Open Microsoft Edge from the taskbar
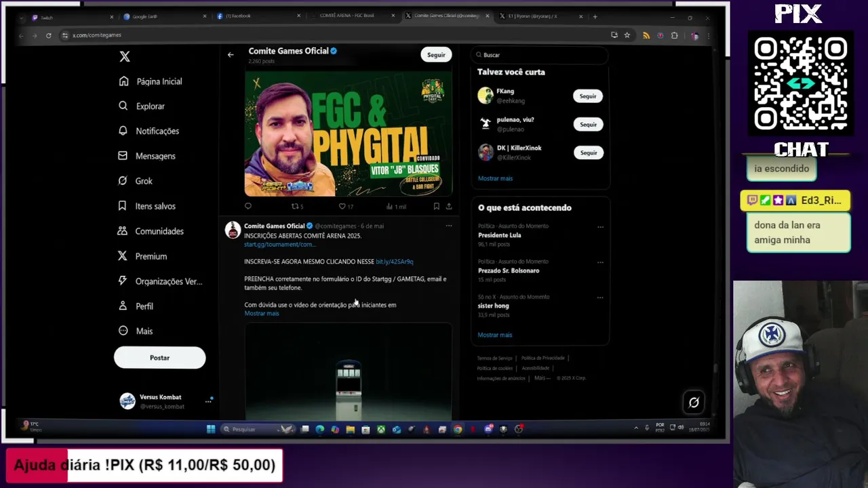 click(320, 429)
